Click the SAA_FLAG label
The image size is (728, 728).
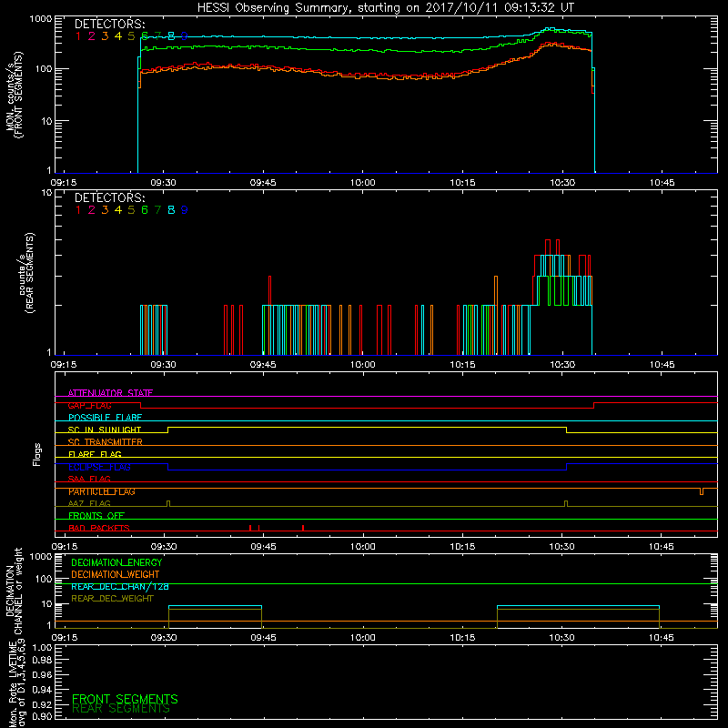(x=89, y=479)
